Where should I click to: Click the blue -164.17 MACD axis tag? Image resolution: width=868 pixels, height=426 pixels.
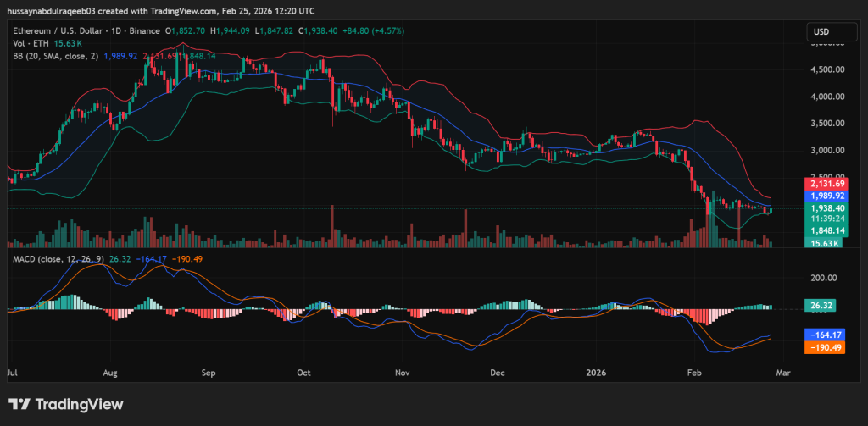point(823,335)
